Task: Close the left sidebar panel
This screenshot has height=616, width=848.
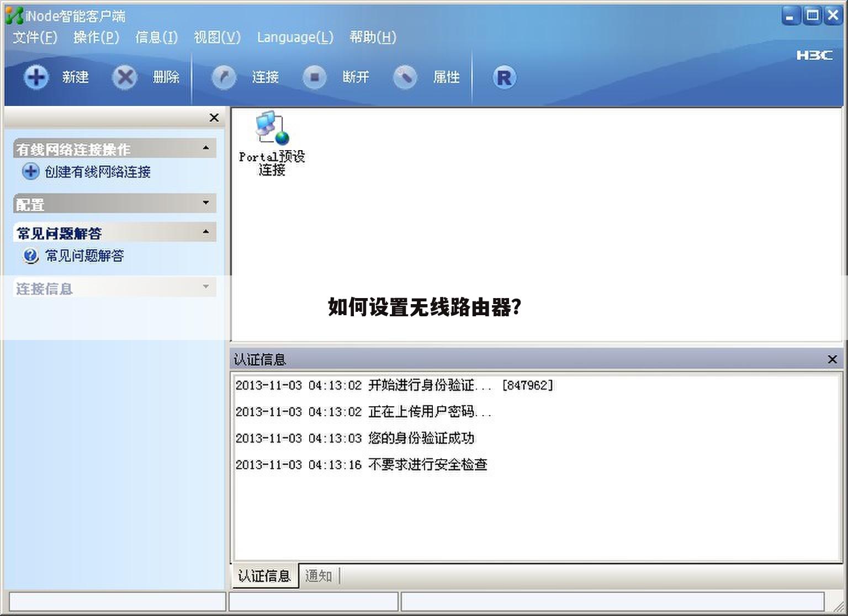Action: (214, 118)
